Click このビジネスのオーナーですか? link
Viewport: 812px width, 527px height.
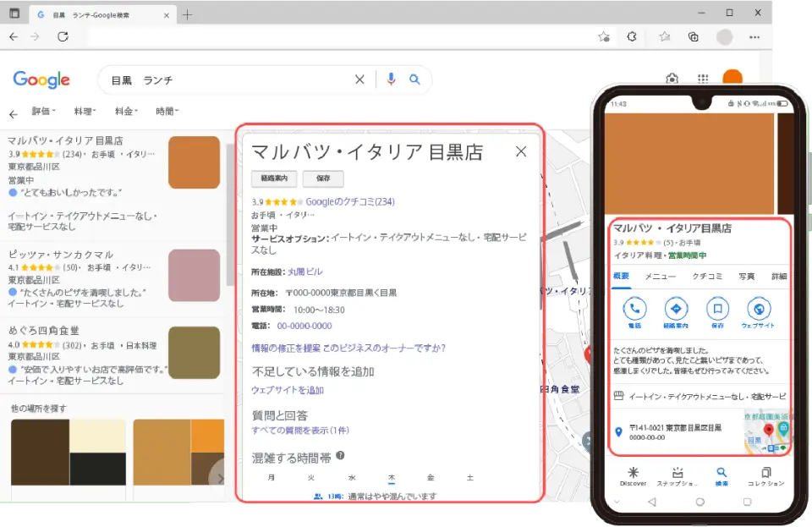(x=384, y=349)
